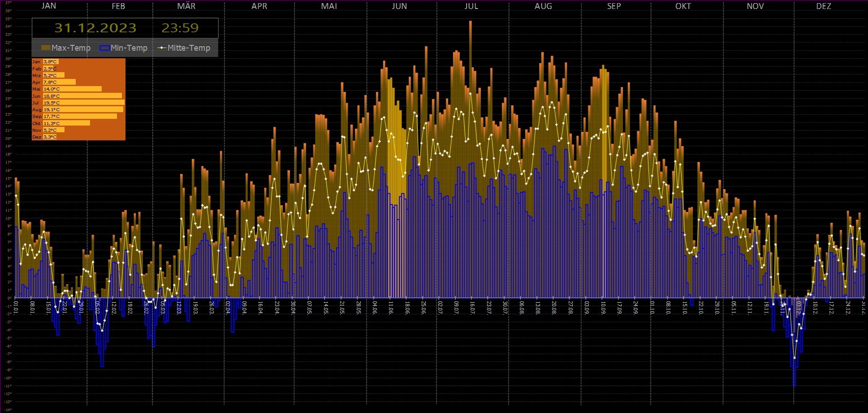Select the JAN month header
The width and height of the screenshot is (868, 413).
[48, 6]
